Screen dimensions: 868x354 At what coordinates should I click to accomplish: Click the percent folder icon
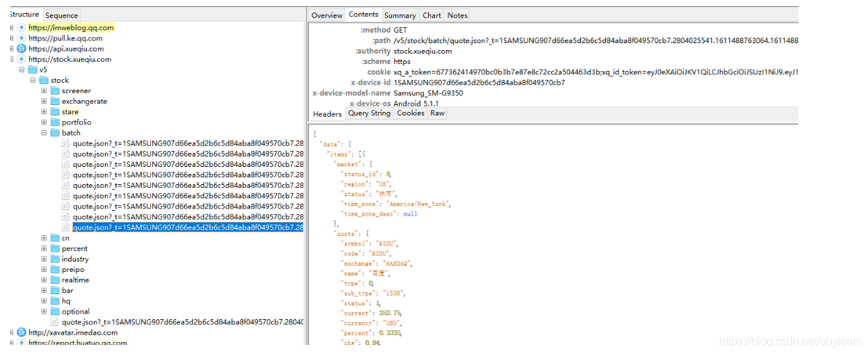(55, 248)
